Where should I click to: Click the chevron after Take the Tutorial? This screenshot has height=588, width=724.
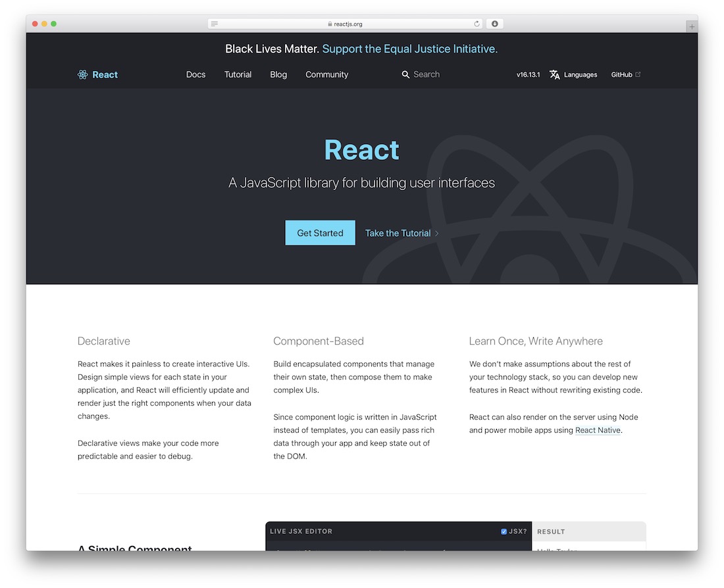coord(437,233)
